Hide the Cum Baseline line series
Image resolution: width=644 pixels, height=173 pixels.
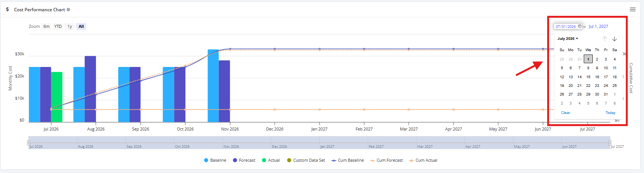coord(348,160)
